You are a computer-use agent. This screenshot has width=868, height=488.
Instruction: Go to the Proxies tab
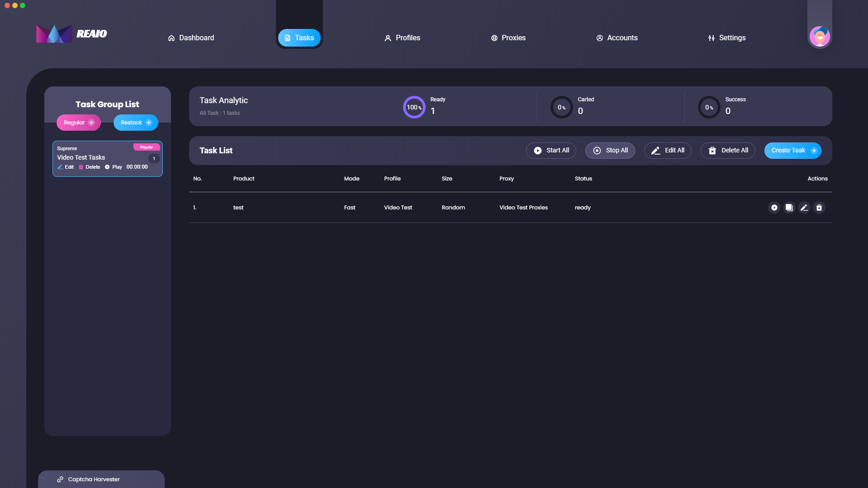click(508, 38)
